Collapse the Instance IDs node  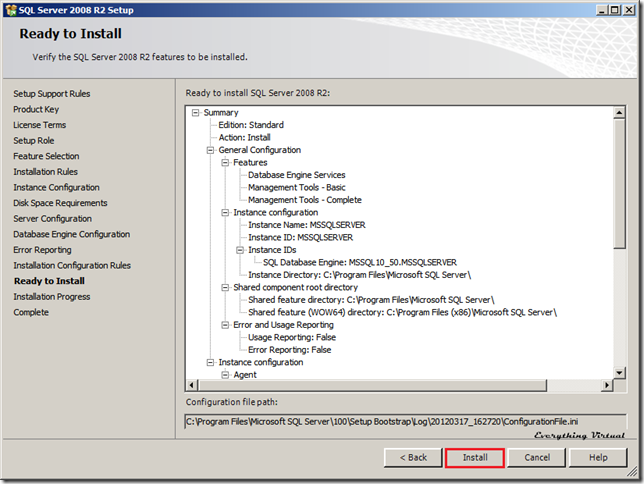pyautogui.click(x=240, y=250)
